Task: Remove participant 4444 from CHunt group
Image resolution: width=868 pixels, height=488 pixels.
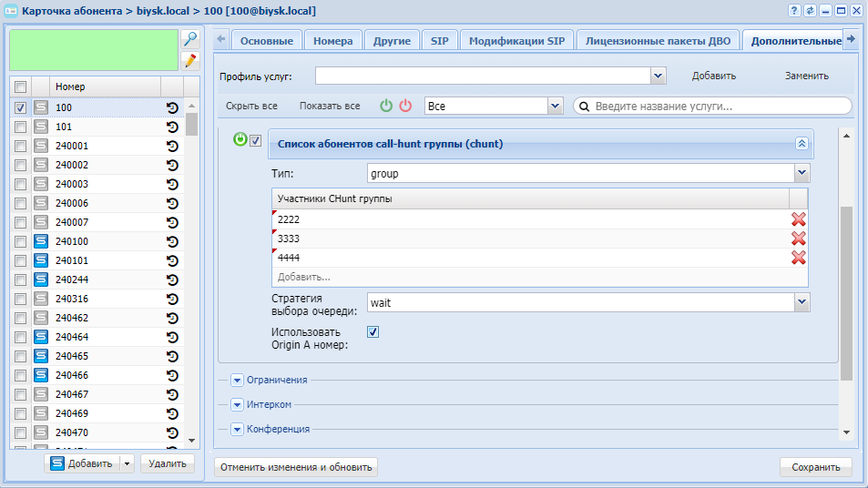Action: click(x=798, y=258)
